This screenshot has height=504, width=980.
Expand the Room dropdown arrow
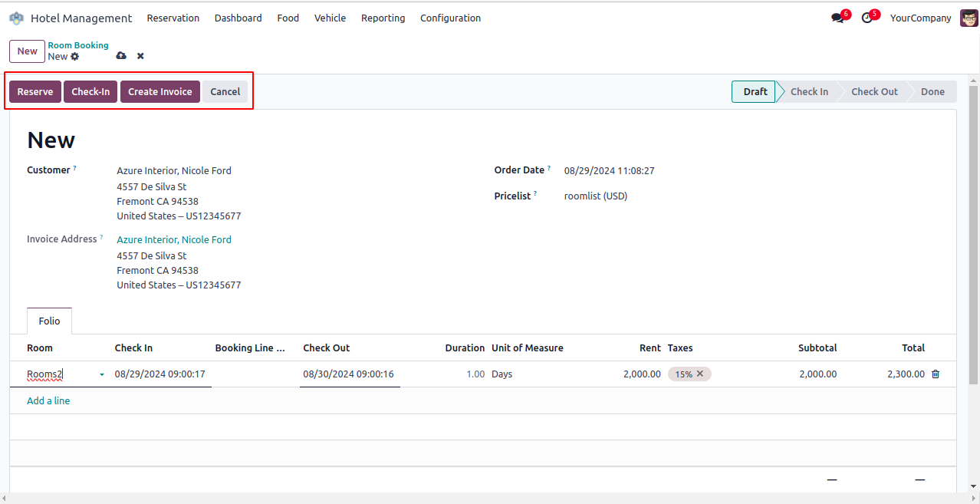[102, 374]
